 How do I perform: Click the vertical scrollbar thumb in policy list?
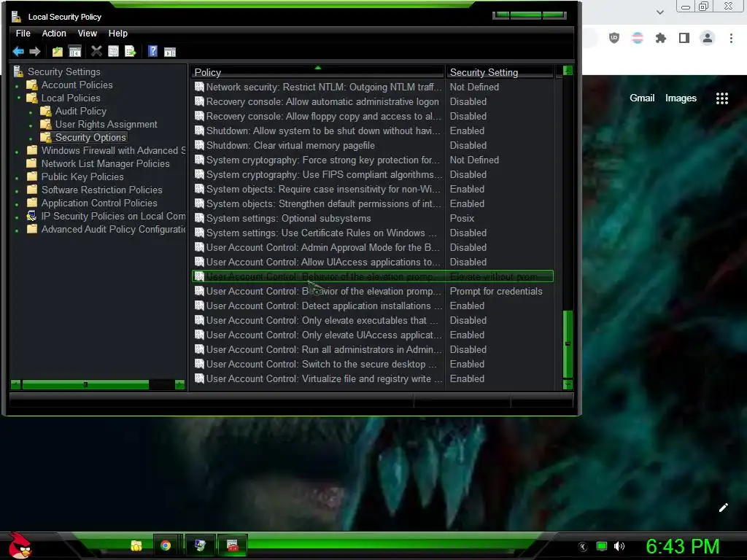[568, 344]
